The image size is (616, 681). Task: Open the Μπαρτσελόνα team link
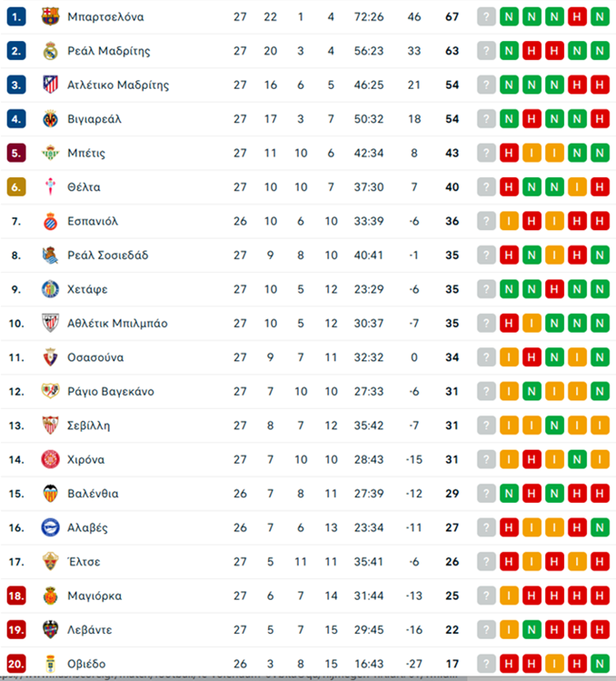pyautogui.click(x=105, y=16)
